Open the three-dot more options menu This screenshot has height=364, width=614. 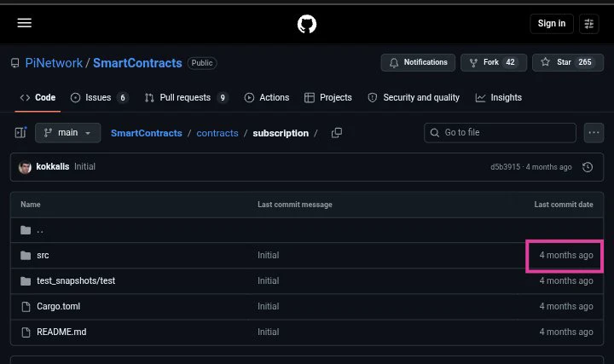coord(594,133)
